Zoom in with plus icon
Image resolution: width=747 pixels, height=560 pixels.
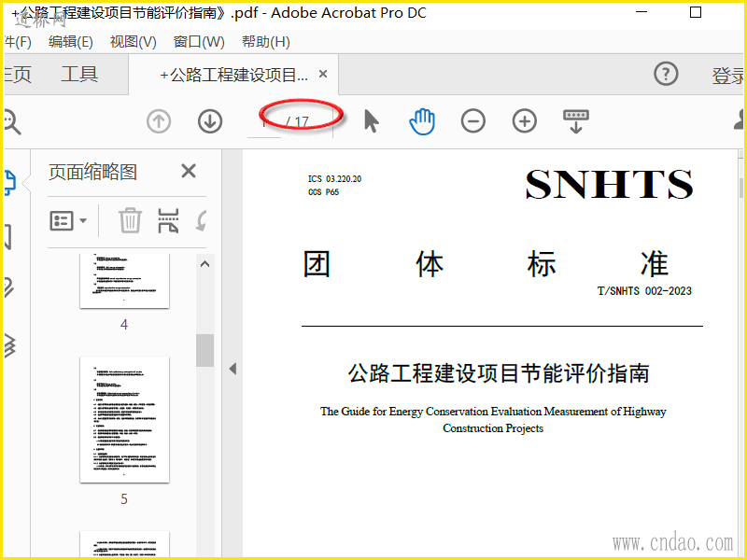pyautogui.click(x=525, y=121)
